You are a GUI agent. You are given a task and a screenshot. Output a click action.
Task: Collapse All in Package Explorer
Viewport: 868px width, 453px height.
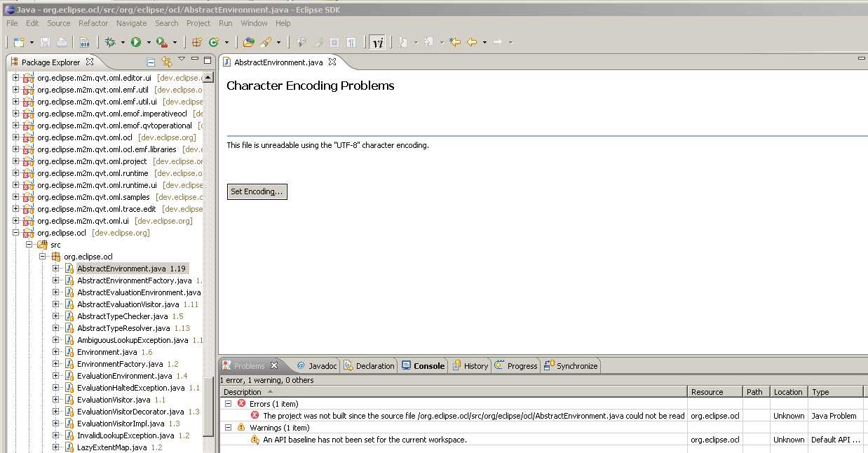tap(151, 62)
